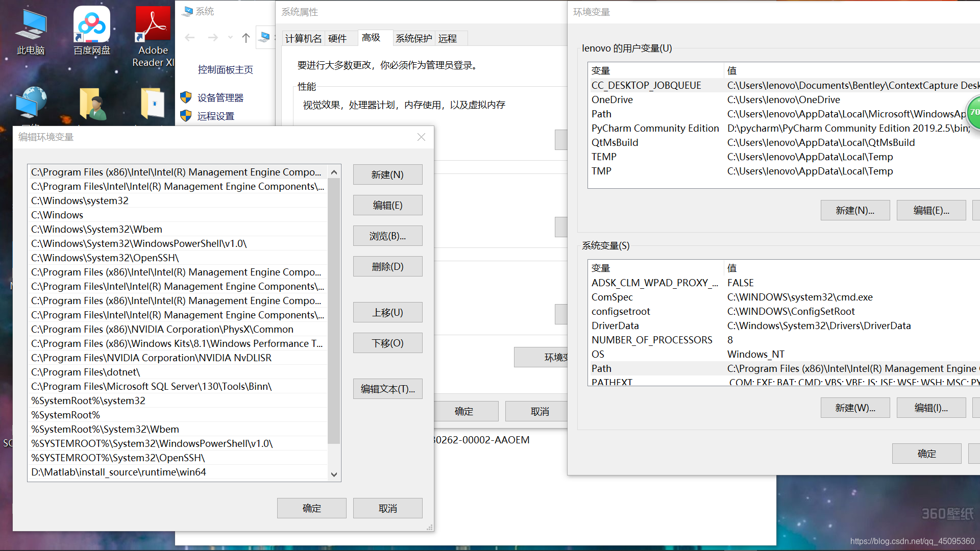
Task: Select %SystemRoot% path entry
Action: [178, 415]
